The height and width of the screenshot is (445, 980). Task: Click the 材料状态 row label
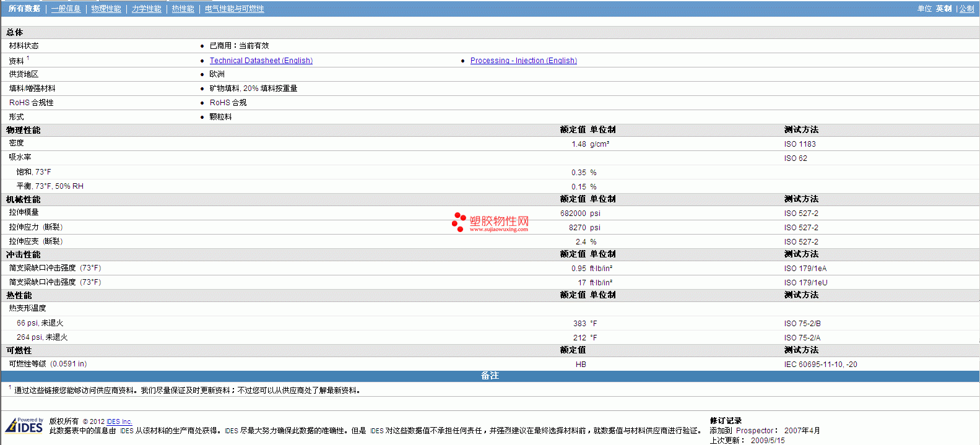click(x=24, y=46)
